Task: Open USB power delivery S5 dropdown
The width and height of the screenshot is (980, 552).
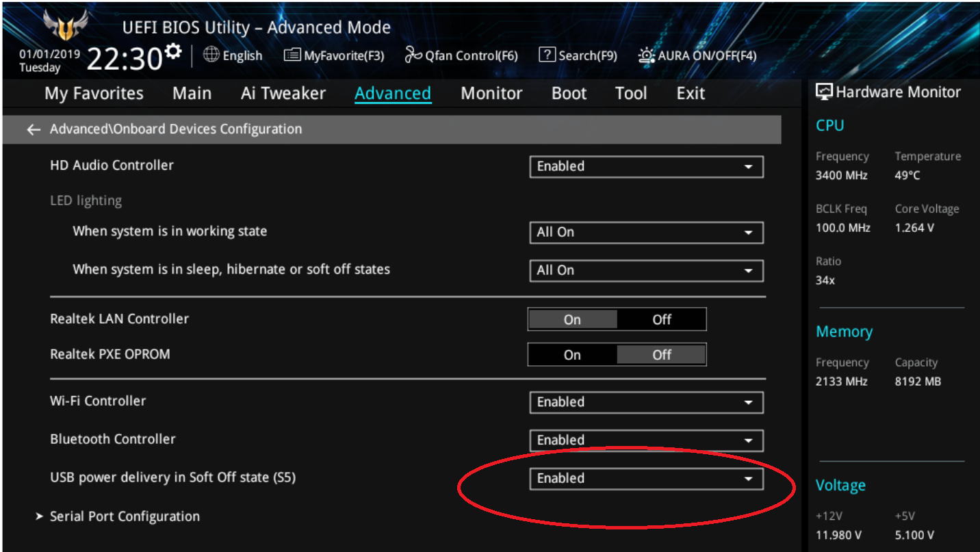Action: point(646,479)
